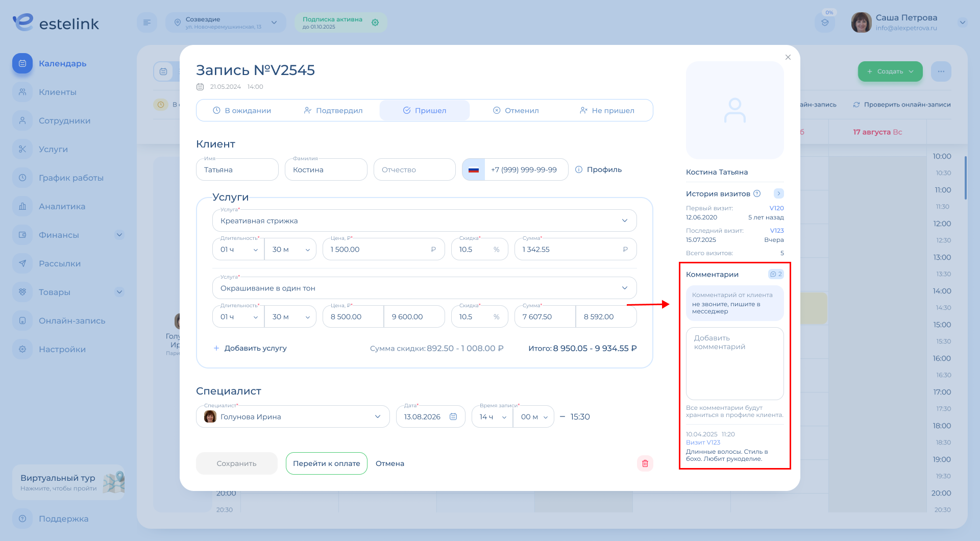Open the date picker calendar icon
The image size is (980, 541).
click(x=453, y=417)
